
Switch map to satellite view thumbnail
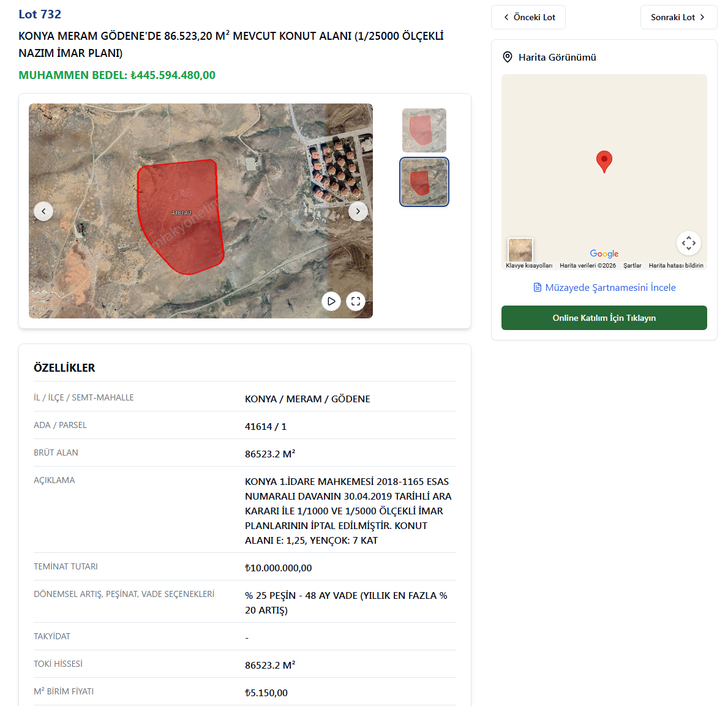(x=520, y=250)
